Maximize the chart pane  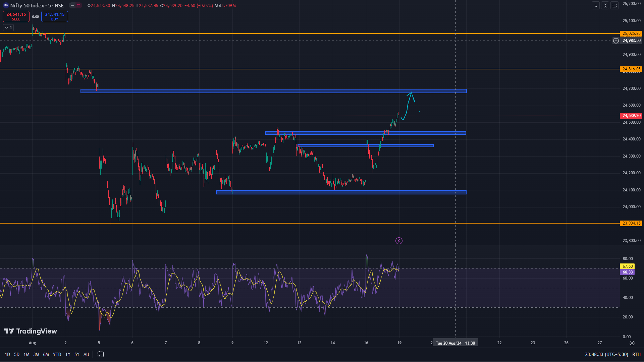point(614,5)
